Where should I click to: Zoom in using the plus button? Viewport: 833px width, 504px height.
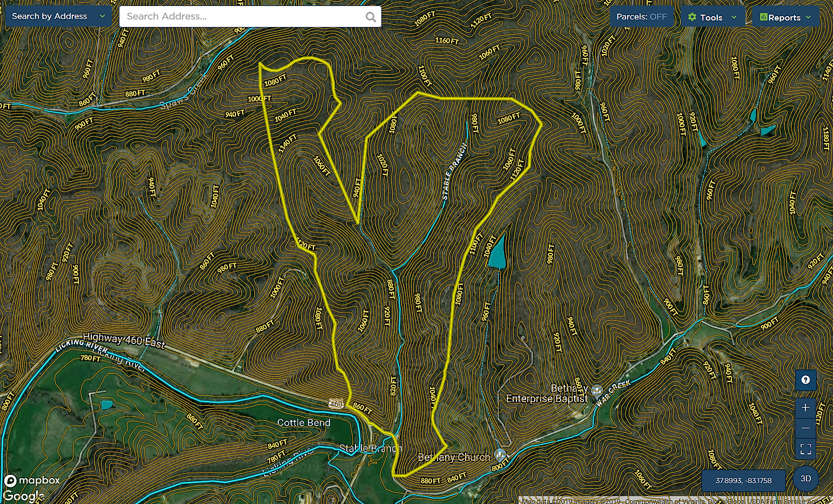[x=805, y=408]
